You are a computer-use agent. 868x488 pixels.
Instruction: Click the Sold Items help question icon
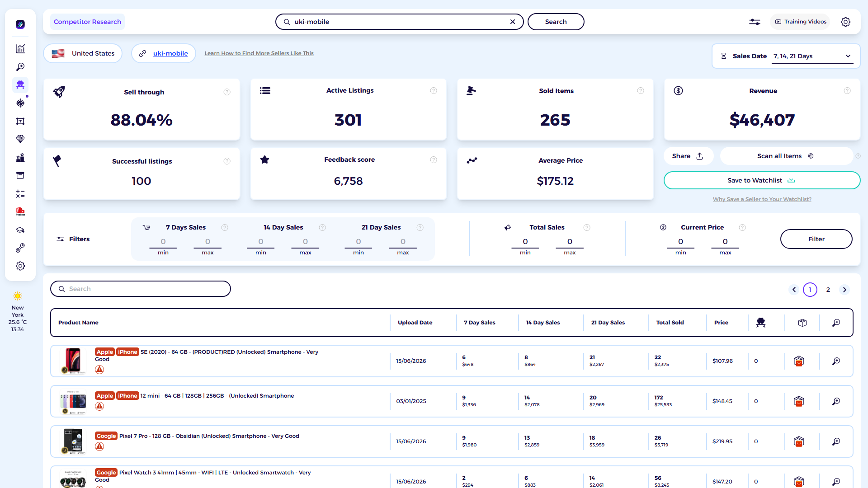click(x=641, y=91)
